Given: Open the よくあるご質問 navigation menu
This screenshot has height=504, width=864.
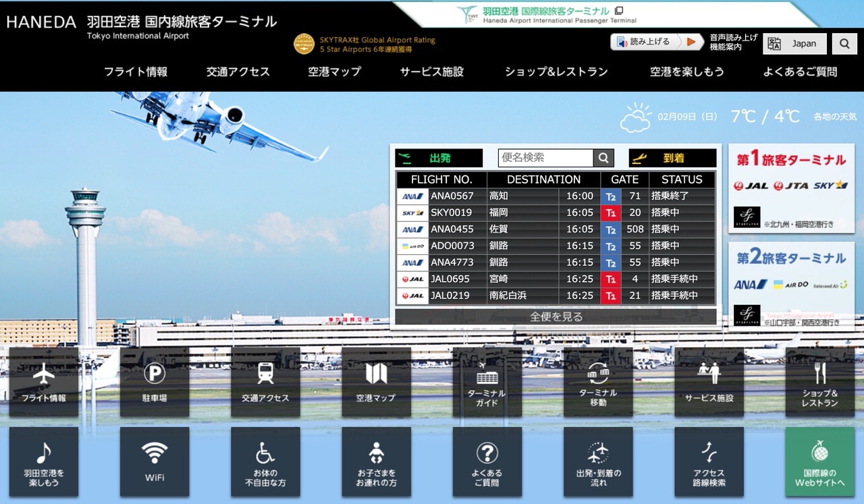Looking at the screenshot, I should [x=800, y=72].
